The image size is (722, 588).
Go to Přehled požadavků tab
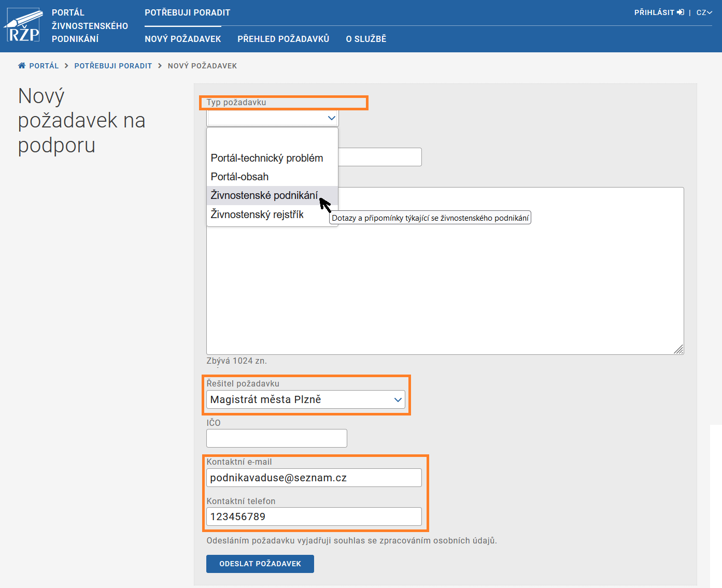pyautogui.click(x=283, y=39)
